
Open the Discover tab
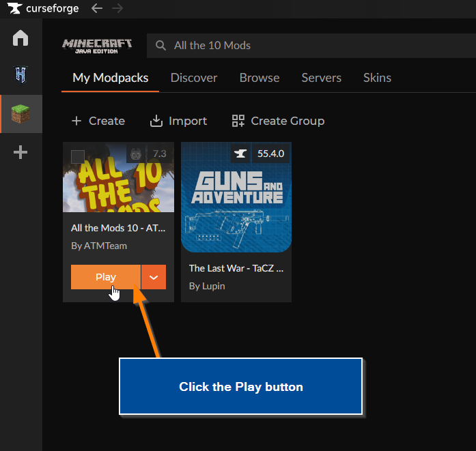[x=194, y=78]
